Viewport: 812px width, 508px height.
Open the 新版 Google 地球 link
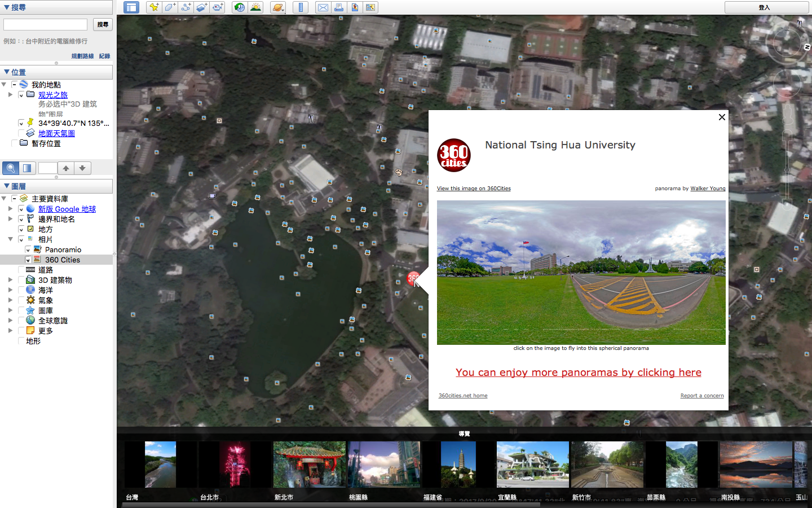coord(67,209)
